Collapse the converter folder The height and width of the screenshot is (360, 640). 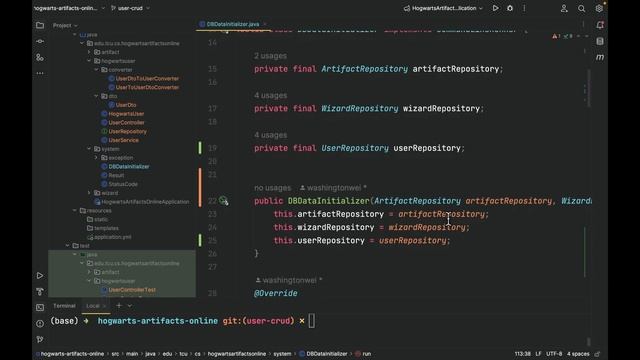[x=96, y=70]
